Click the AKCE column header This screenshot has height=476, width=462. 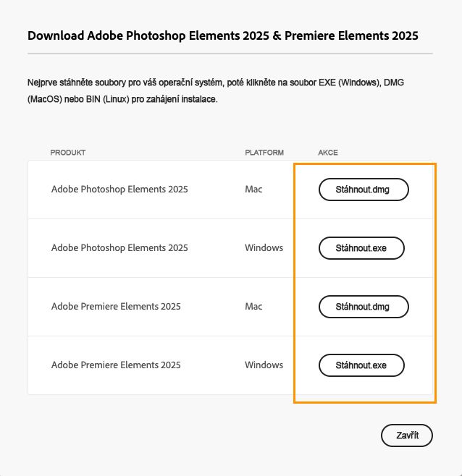coord(328,153)
